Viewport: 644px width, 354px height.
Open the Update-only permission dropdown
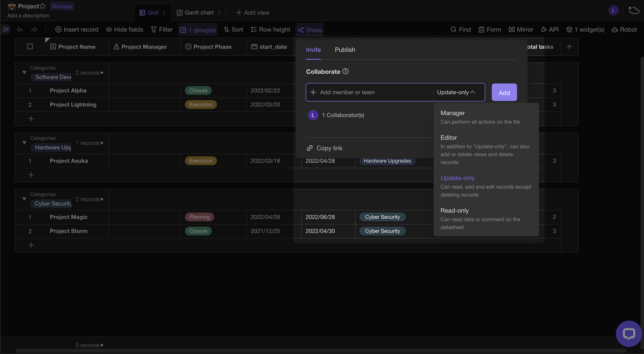click(456, 92)
